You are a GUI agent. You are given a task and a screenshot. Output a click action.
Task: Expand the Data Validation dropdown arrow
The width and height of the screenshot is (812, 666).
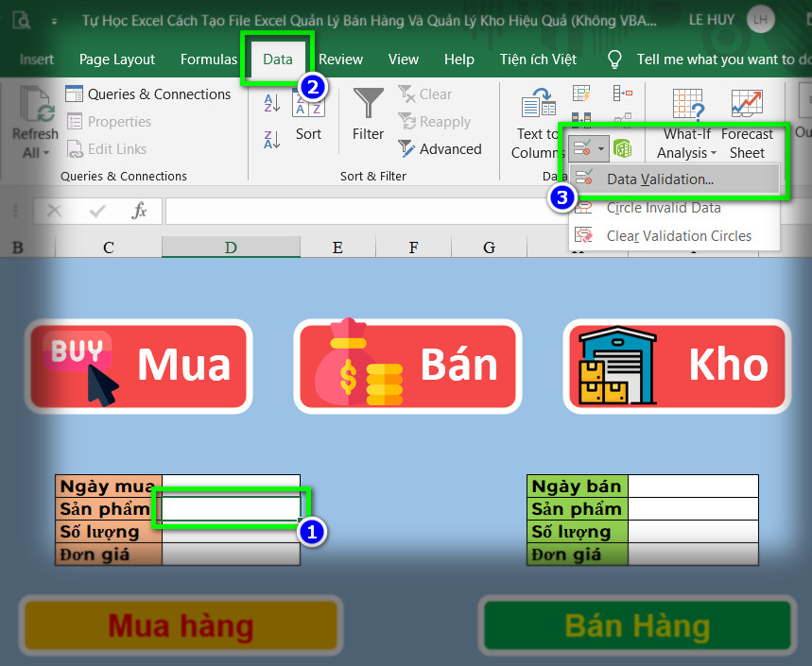(600, 149)
